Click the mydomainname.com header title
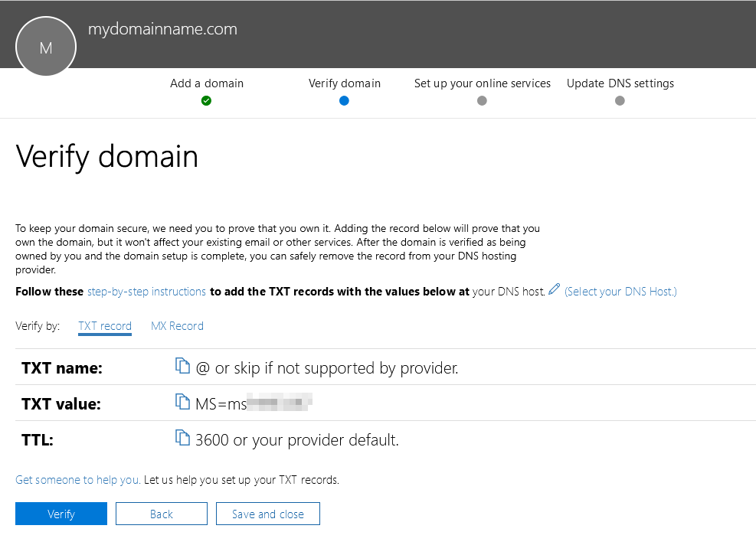This screenshot has width=756, height=545. (162, 30)
